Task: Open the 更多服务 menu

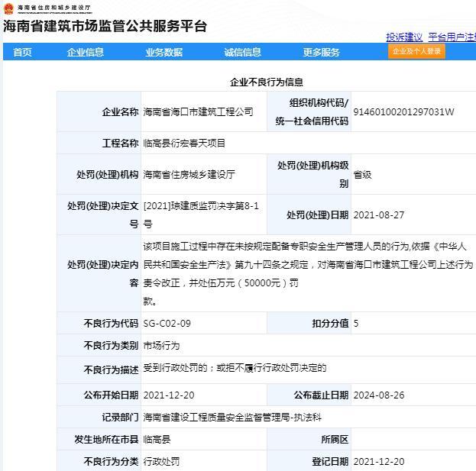Action: (x=321, y=52)
